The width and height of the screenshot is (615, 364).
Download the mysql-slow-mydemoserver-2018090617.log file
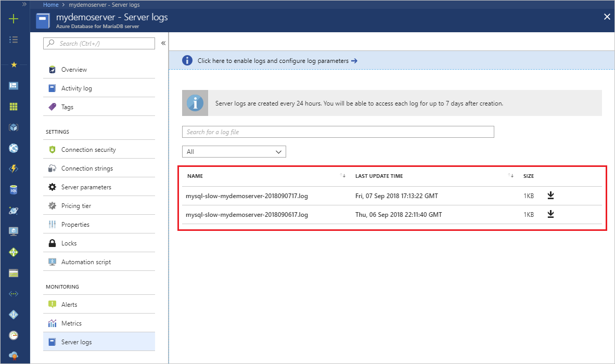coord(550,214)
